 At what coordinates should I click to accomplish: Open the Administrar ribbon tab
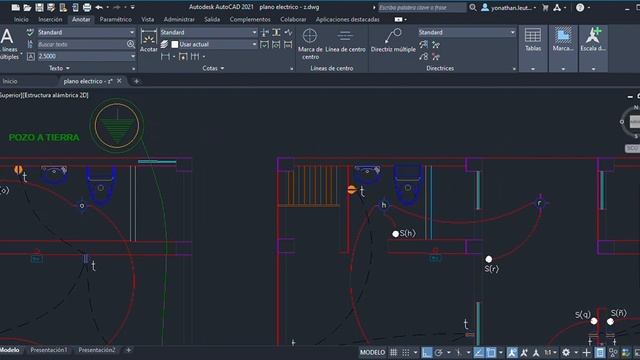tap(179, 19)
